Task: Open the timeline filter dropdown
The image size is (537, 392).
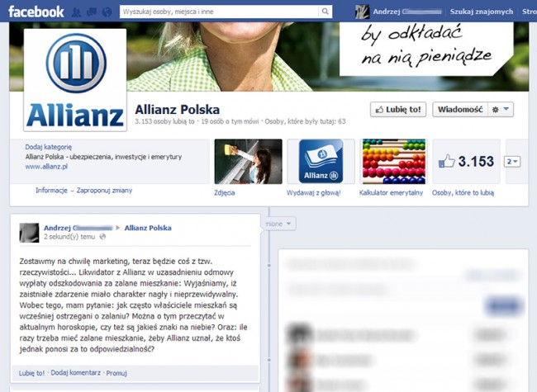Action: pyautogui.click(x=280, y=224)
